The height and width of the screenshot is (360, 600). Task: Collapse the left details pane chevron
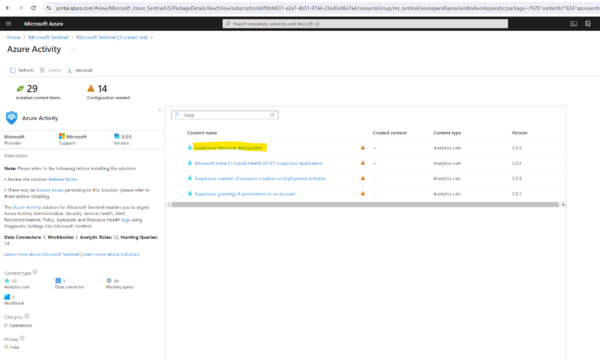point(160,110)
